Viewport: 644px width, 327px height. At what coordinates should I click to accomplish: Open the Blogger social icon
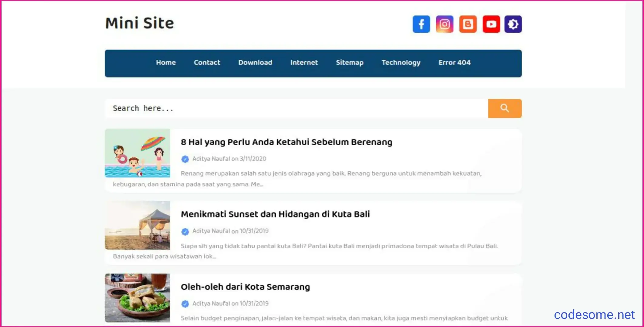pos(468,24)
